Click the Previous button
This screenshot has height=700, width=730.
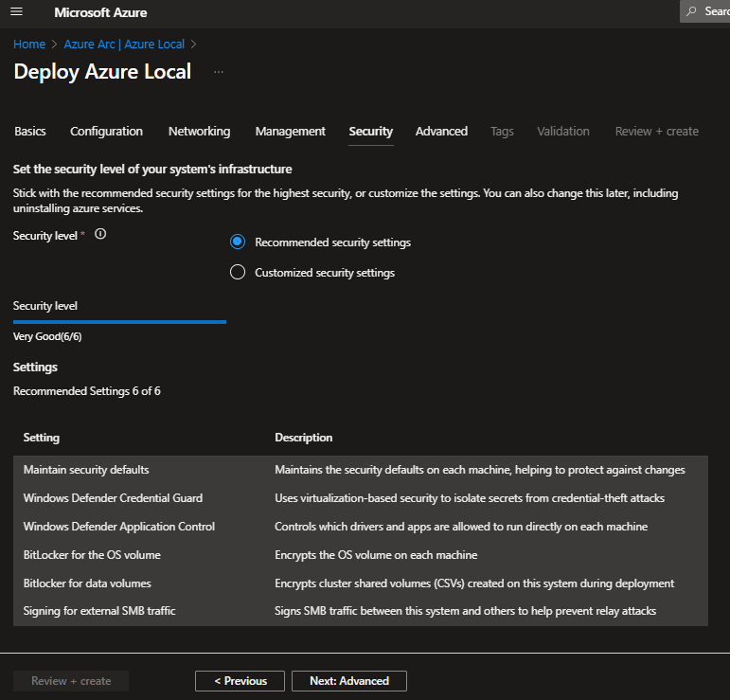tap(240, 681)
